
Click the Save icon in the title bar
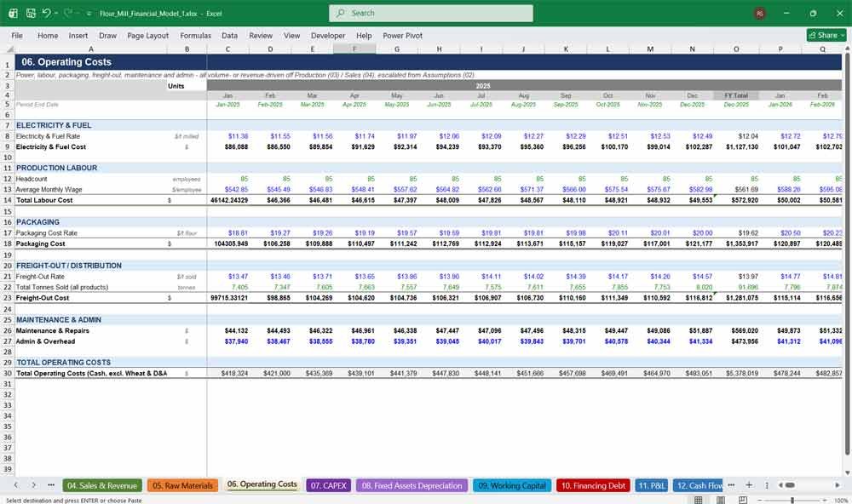click(31, 13)
